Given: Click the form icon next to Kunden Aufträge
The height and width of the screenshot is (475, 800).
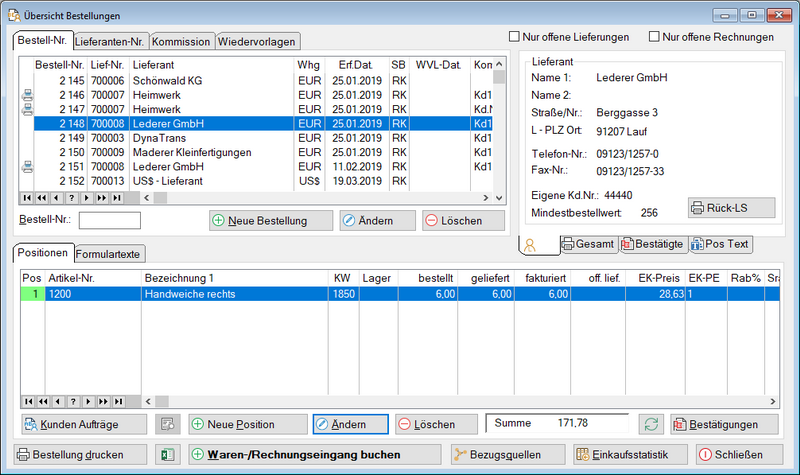Looking at the screenshot, I should 166,424.
